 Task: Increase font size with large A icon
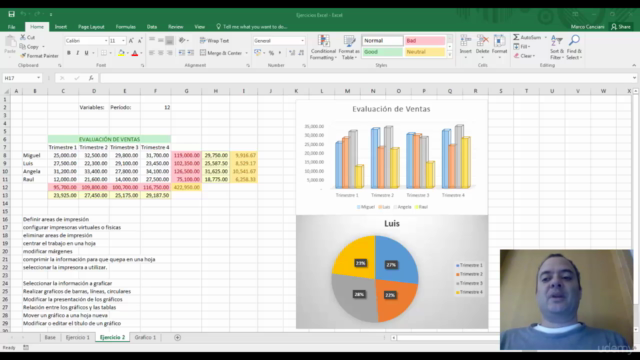point(131,41)
